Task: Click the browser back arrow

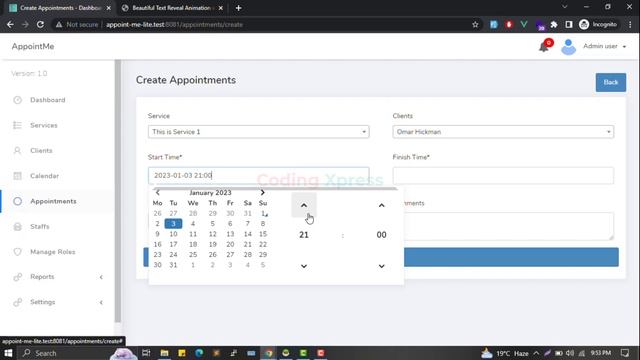Action: tap(10, 24)
